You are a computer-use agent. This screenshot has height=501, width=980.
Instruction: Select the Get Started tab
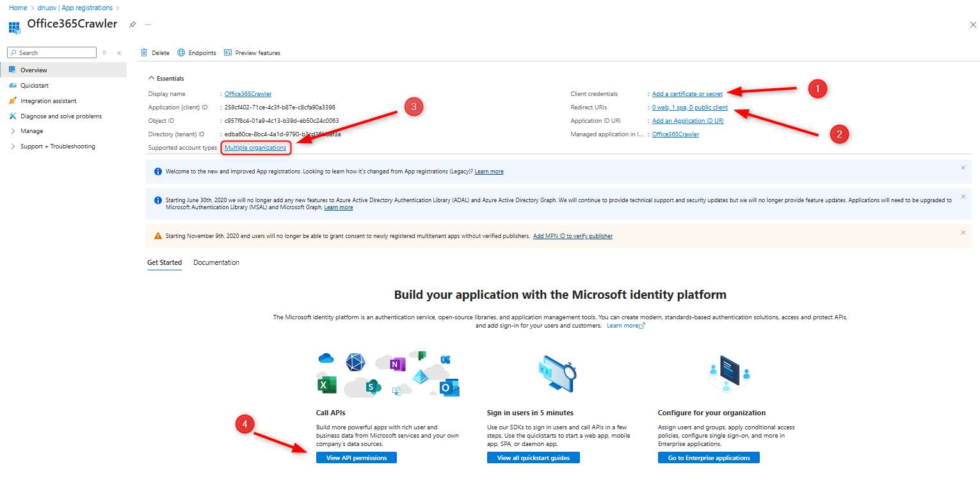point(165,262)
